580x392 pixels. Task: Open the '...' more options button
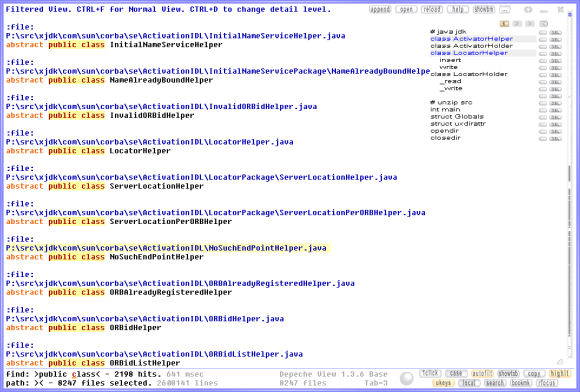505,9
